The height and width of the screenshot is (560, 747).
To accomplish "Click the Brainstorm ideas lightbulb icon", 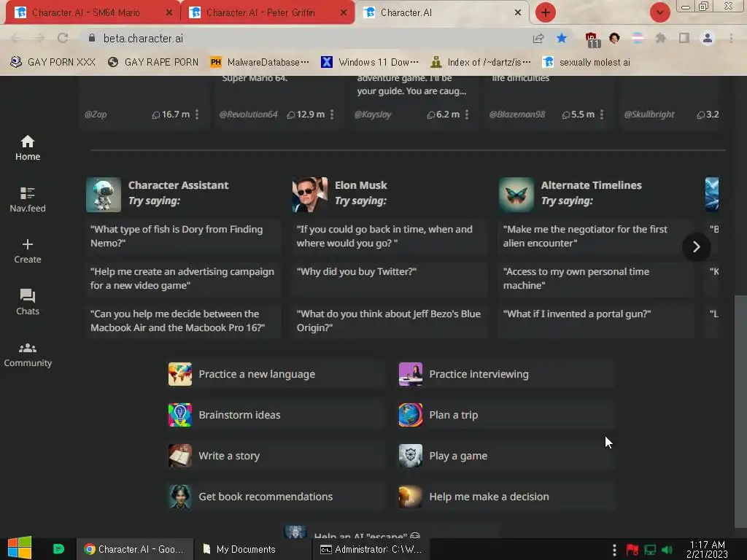I will pos(180,415).
